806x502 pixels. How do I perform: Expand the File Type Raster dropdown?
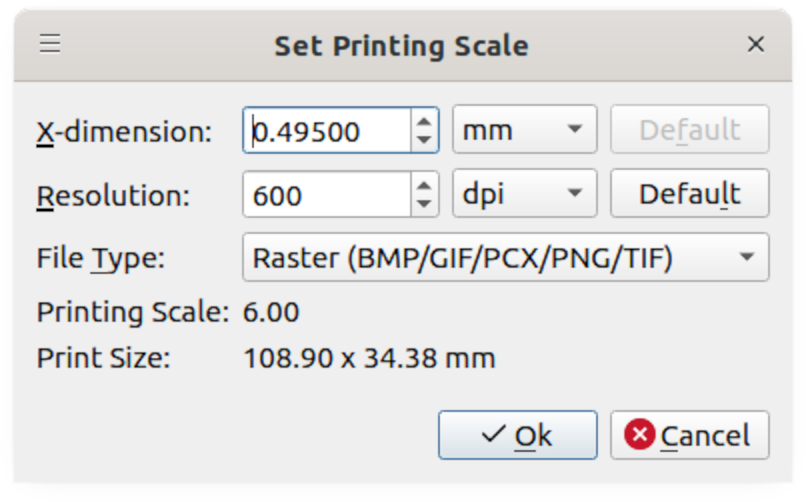coord(505,258)
